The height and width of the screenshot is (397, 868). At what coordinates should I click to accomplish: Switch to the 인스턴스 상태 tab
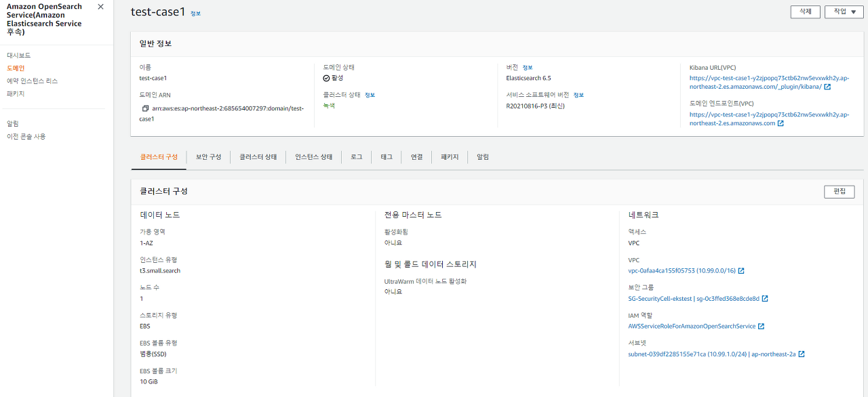point(313,157)
